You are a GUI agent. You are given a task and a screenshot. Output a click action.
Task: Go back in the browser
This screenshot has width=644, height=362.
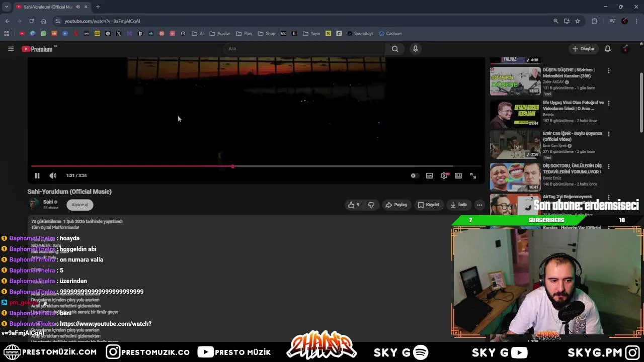tap(7, 21)
